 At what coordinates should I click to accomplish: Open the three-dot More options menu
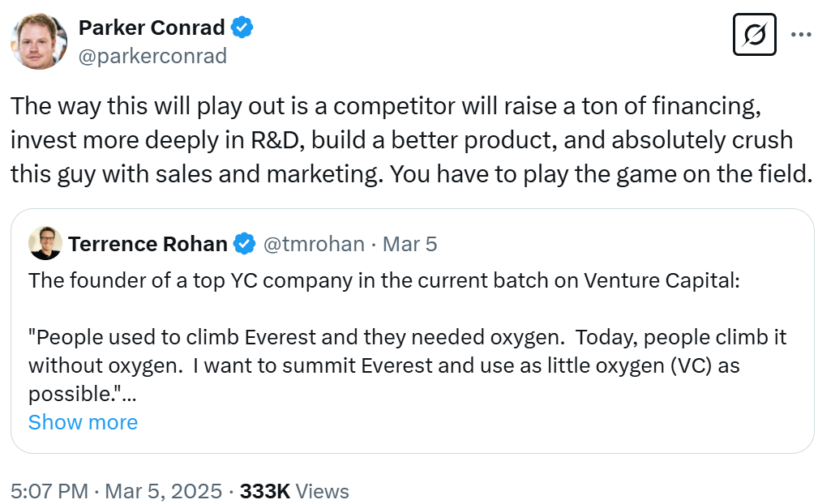click(x=800, y=35)
